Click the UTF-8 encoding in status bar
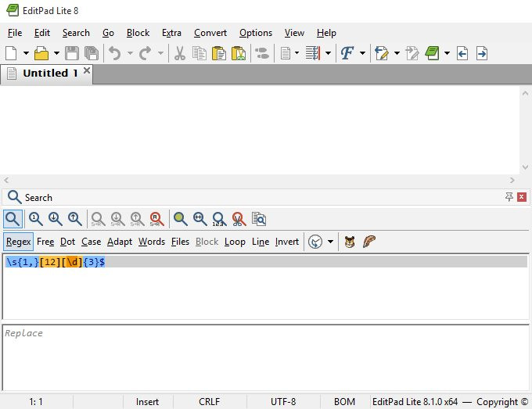This screenshot has height=409, width=532. [283, 401]
